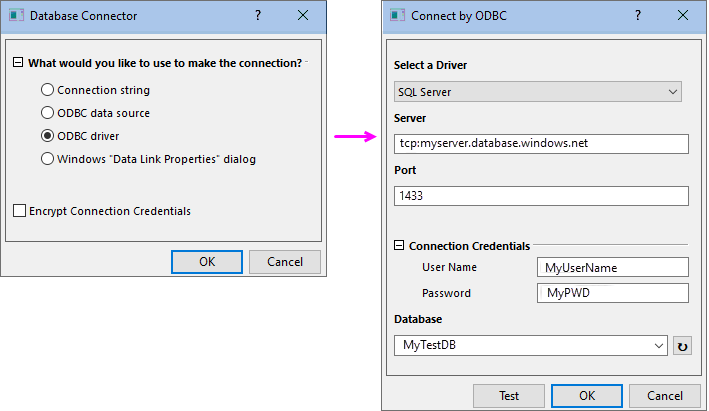The height and width of the screenshot is (411, 709).
Task: Choose Windows "Data Link Properties" dialog option
Action: 48,158
